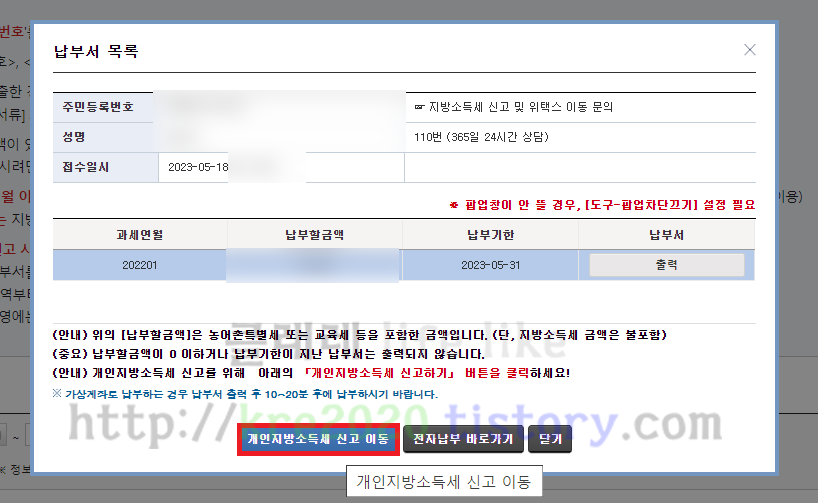Click the 납부서 column header
This screenshot has width=818, height=503.
click(667, 235)
